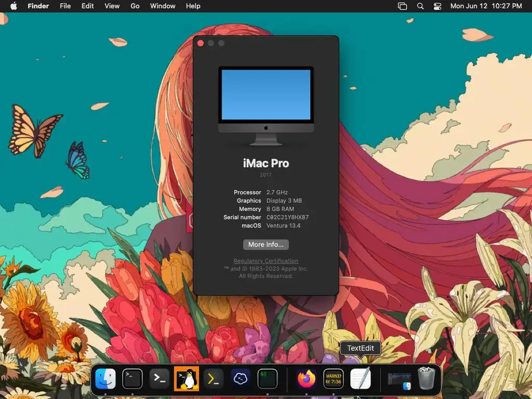The height and width of the screenshot is (399, 532).
Task: Click the serial number C02CJ1Y8HX87
Action: tap(288, 218)
